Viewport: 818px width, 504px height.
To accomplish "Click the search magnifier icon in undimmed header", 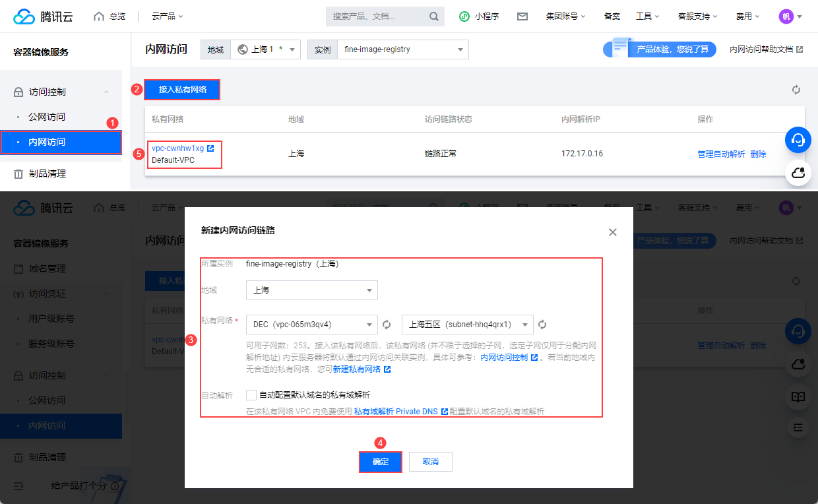I will click(434, 16).
